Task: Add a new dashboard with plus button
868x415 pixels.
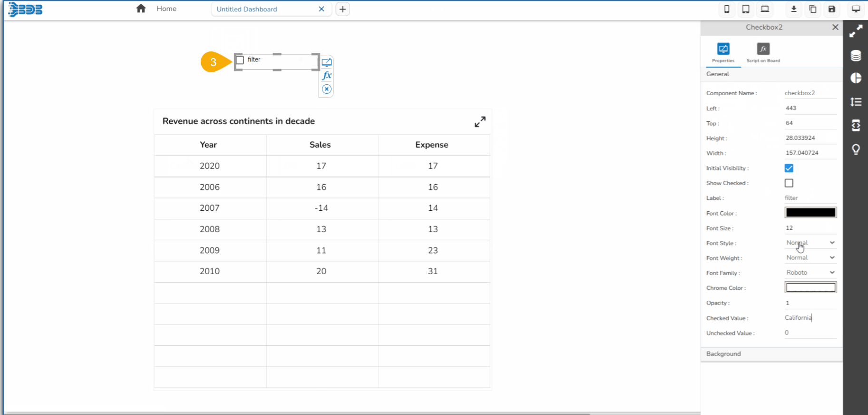Action: point(342,9)
